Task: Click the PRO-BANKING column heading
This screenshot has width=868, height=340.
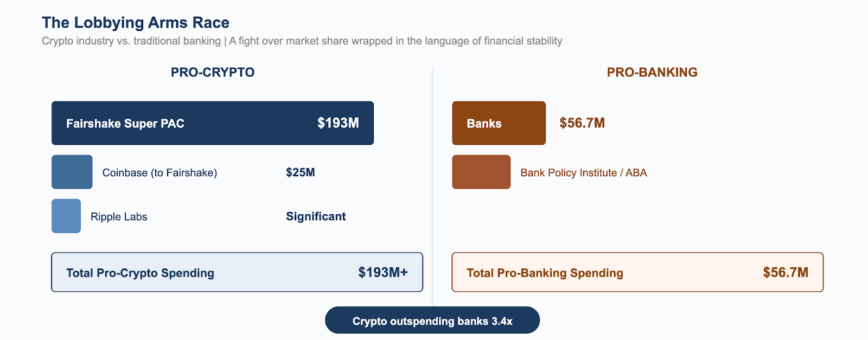Action: (x=652, y=72)
